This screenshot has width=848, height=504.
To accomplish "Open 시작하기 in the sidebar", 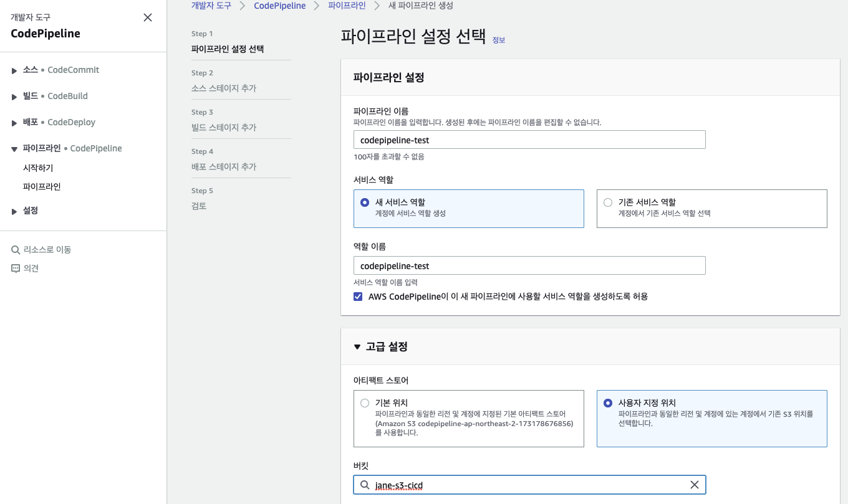I will [x=38, y=168].
